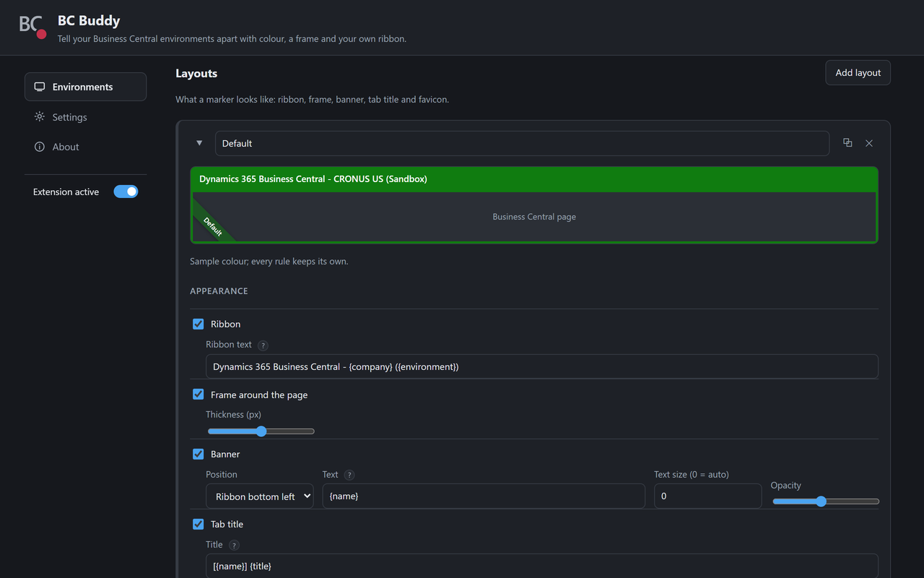This screenshot has height=578, width=924.
Task: Click the Add layout button
Action: pos(858,72)
